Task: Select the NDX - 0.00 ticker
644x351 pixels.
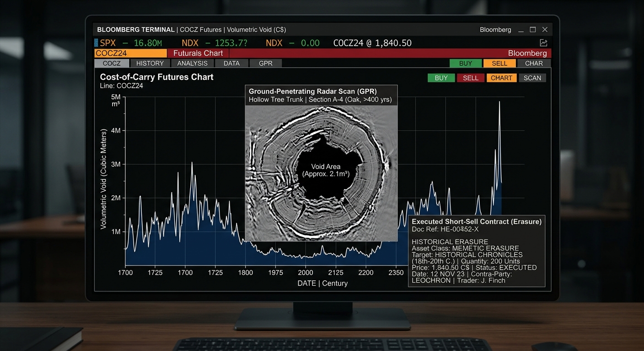Action: click(x=293, y=43)
